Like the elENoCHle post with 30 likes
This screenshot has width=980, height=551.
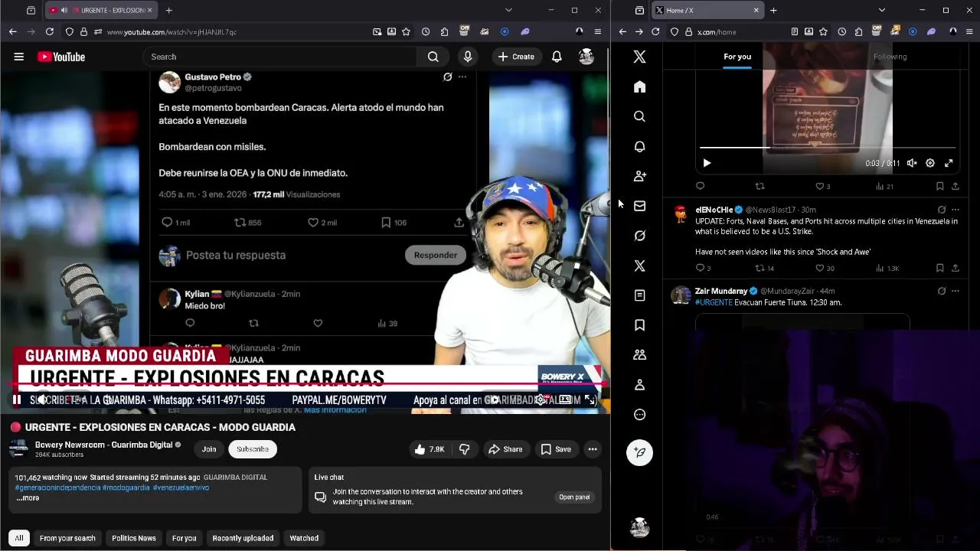[x=825, y=268]
